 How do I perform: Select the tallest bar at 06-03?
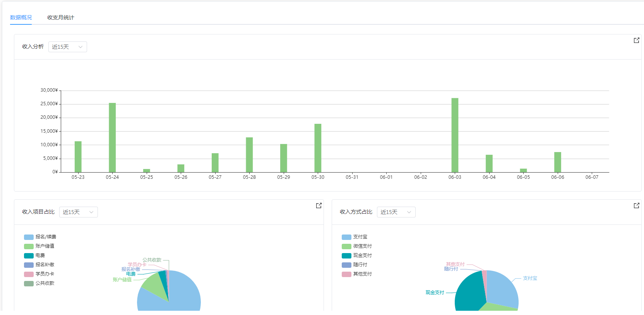point(455,135)
